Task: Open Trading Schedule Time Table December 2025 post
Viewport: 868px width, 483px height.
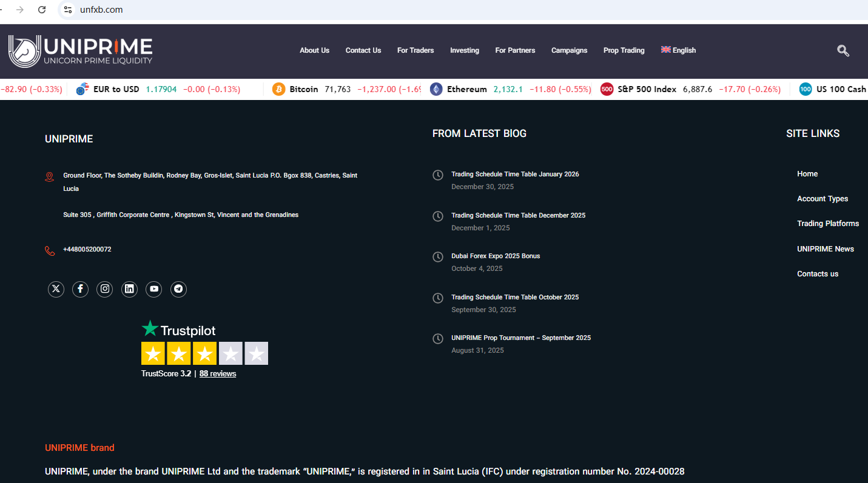Action: (519, 216)
